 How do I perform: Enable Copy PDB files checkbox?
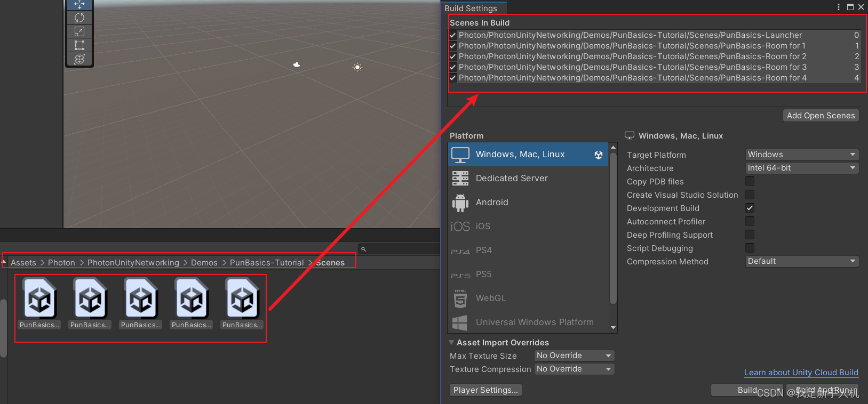coord(750,181)
